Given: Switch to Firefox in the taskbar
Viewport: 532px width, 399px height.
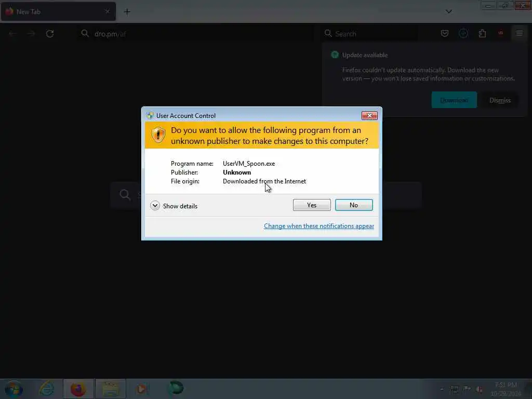Looking at the screenshot, I should tap(78, 389).
